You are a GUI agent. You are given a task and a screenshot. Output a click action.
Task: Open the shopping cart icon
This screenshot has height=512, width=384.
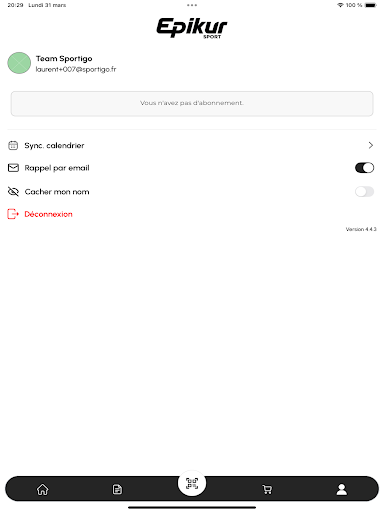(x=267, y=489)
